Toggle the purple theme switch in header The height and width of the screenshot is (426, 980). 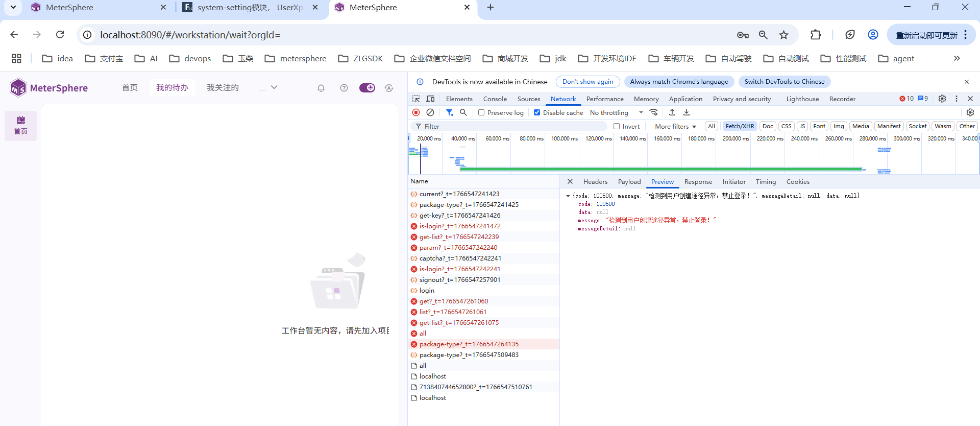[x=367, y=88]
